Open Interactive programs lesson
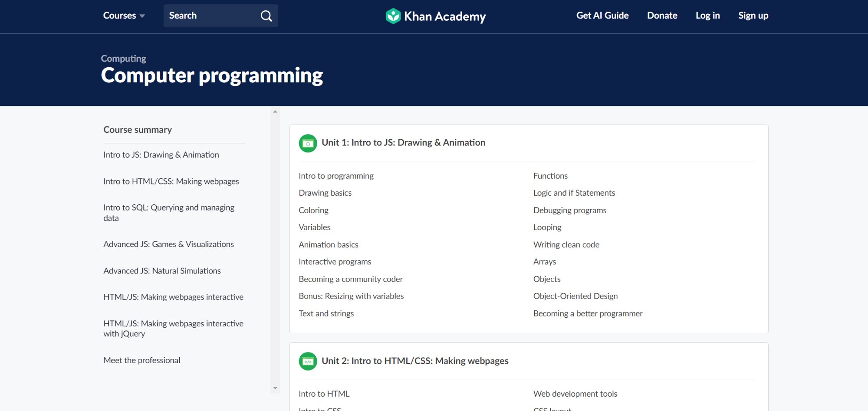Viewport: 868px width, 411px height. (x=335, y=262)
